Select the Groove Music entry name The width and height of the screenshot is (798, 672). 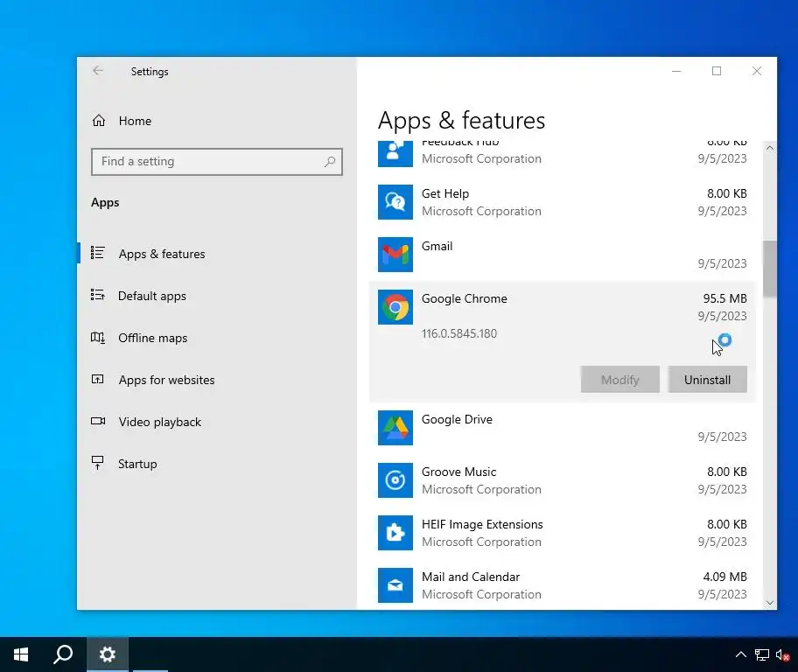(458, 472)
